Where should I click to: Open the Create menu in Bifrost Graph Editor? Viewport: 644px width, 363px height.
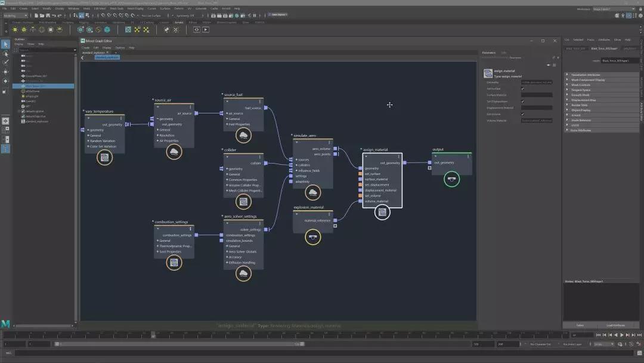[x=86, y=48]
